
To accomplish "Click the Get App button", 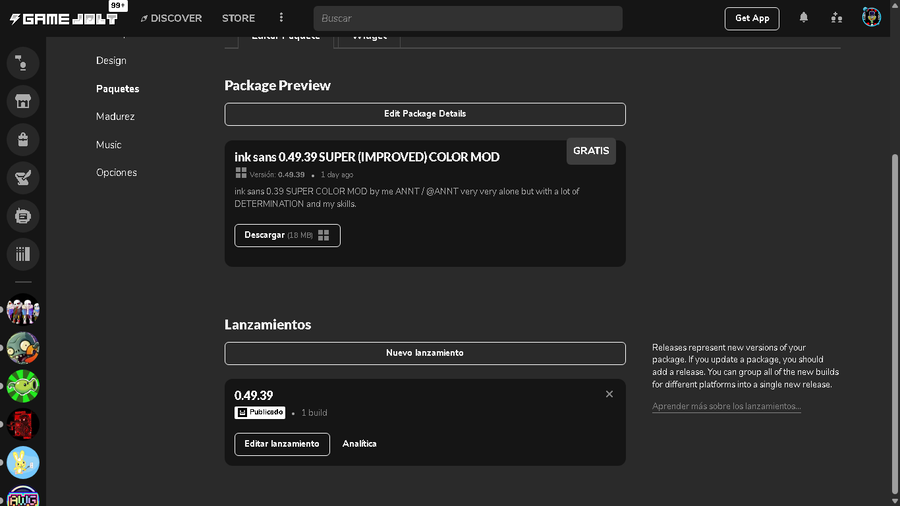I will [x=752, y=18].
